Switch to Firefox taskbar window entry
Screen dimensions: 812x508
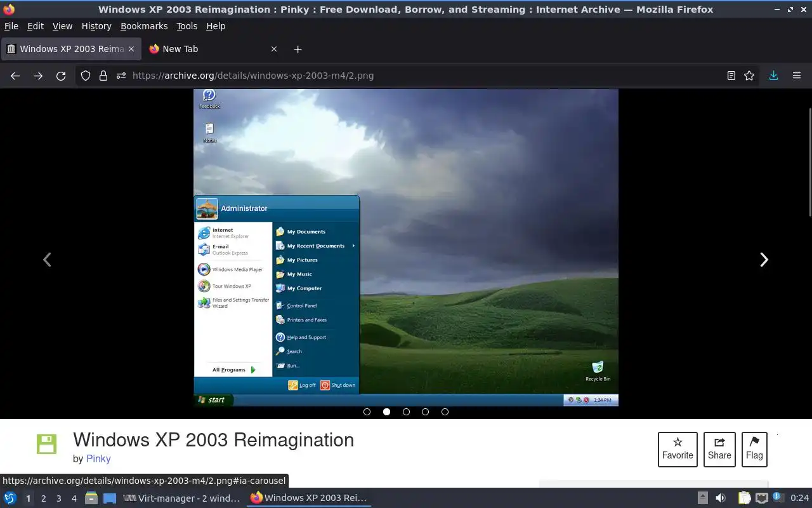tap(309, 498)
